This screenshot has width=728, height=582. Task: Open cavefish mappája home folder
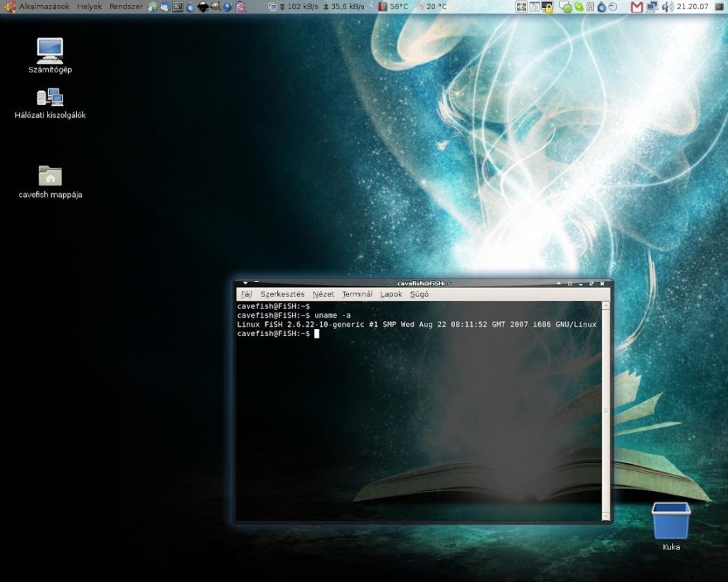coord(50,176)
